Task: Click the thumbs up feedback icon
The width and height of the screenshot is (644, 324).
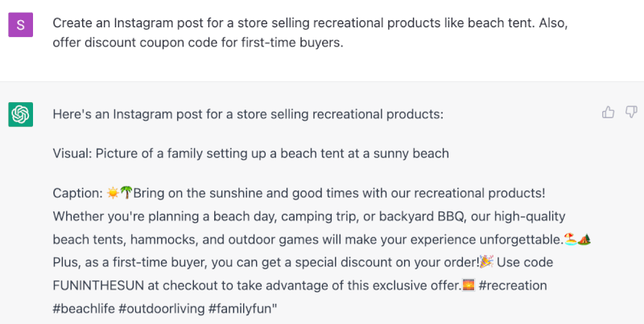Action: pyautogui.click(x=608, y=112)
